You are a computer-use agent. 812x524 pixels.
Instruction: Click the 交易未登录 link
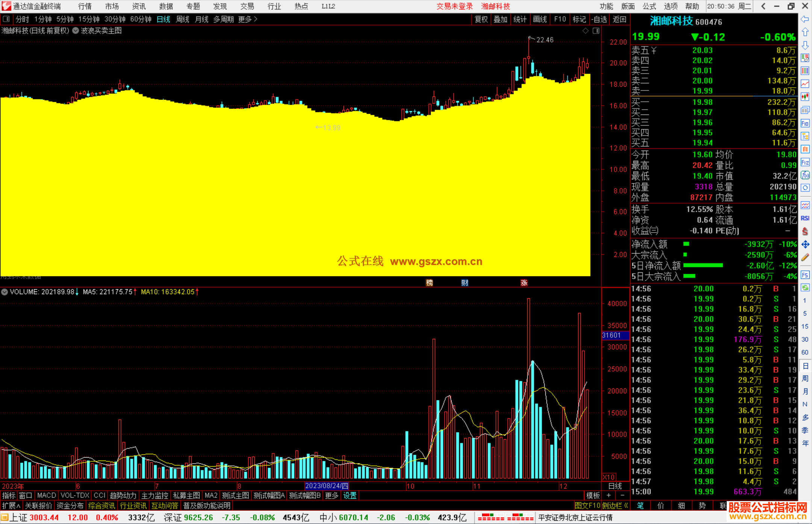tap(454, 6)
